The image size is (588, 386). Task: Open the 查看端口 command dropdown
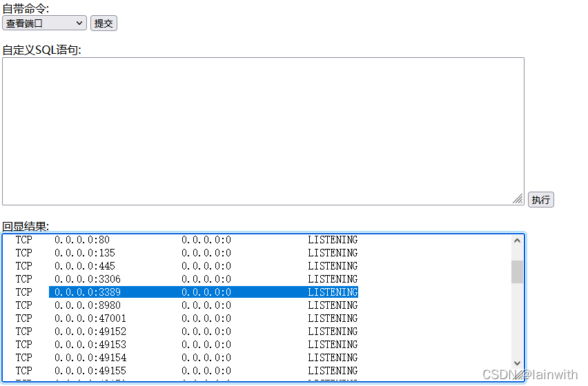tap(44, 23)
